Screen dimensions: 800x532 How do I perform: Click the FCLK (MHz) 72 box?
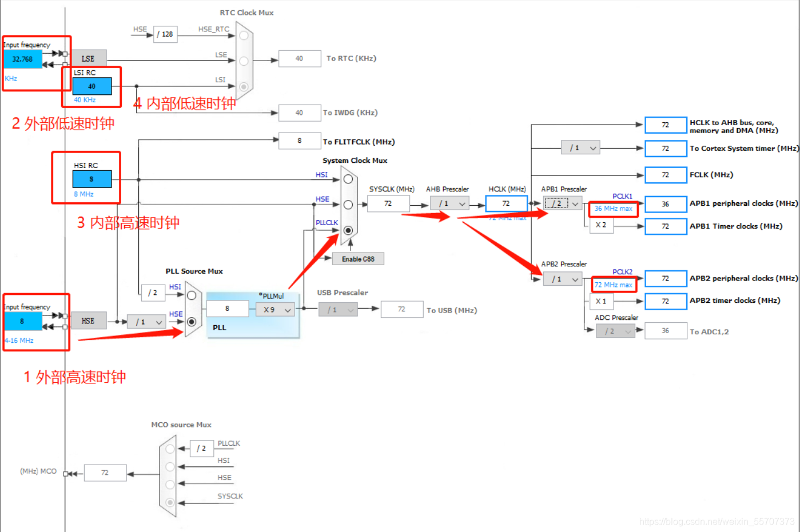point(666,175)
